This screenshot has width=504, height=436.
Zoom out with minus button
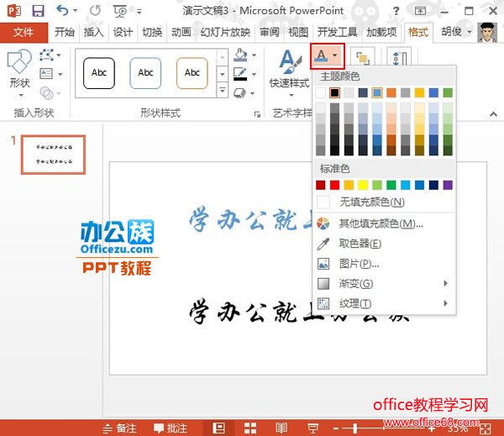(x=336, y=428)
